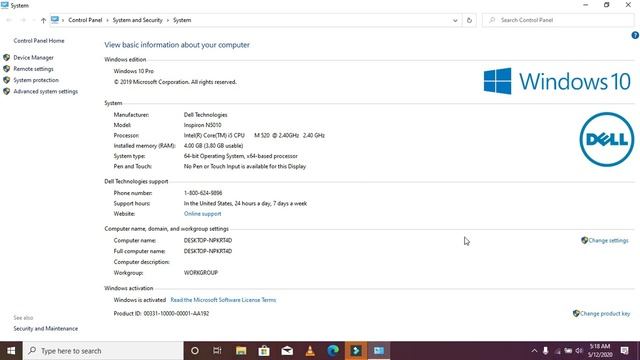Click shield icon beside Device Manager

click(7, 58)
